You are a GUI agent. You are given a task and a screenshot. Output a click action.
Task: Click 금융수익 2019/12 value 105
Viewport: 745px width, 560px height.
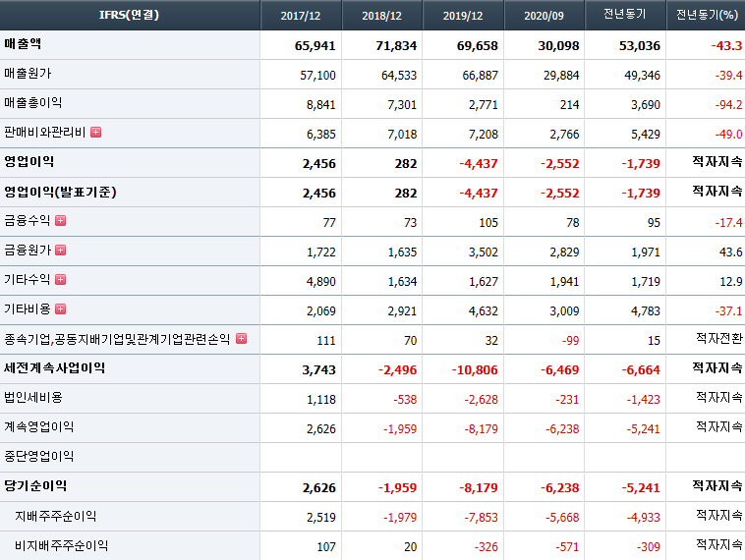(x=488, y=223)
